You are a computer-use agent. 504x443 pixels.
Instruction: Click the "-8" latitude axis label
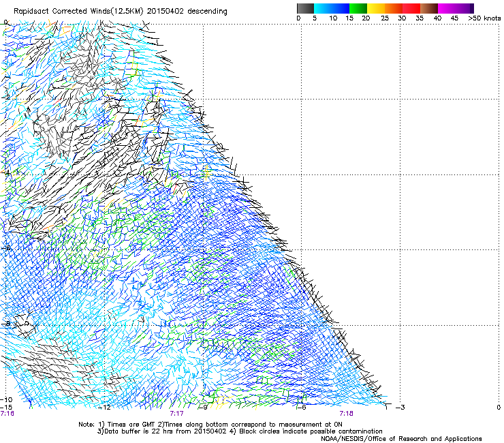coord(6,323)
